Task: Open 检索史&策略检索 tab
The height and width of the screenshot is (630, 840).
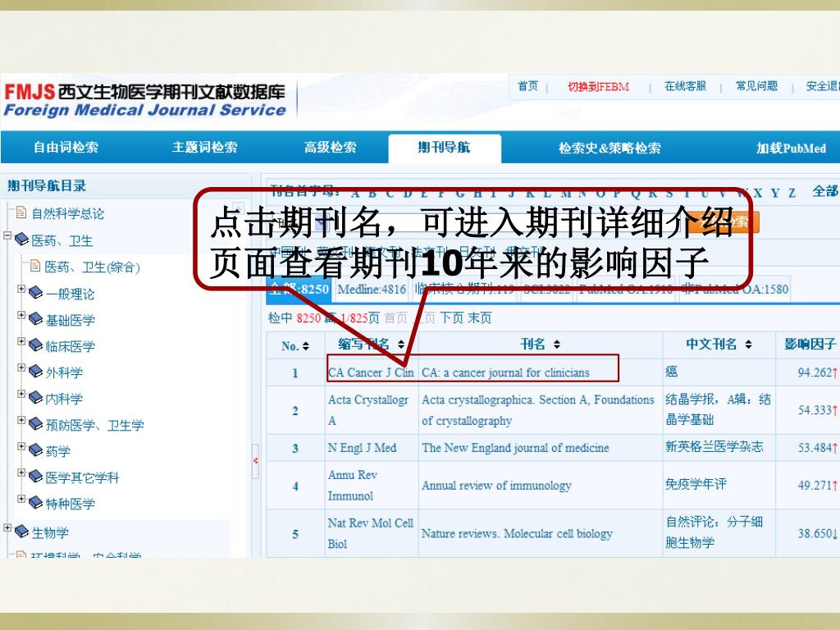Action: (609, 148)
